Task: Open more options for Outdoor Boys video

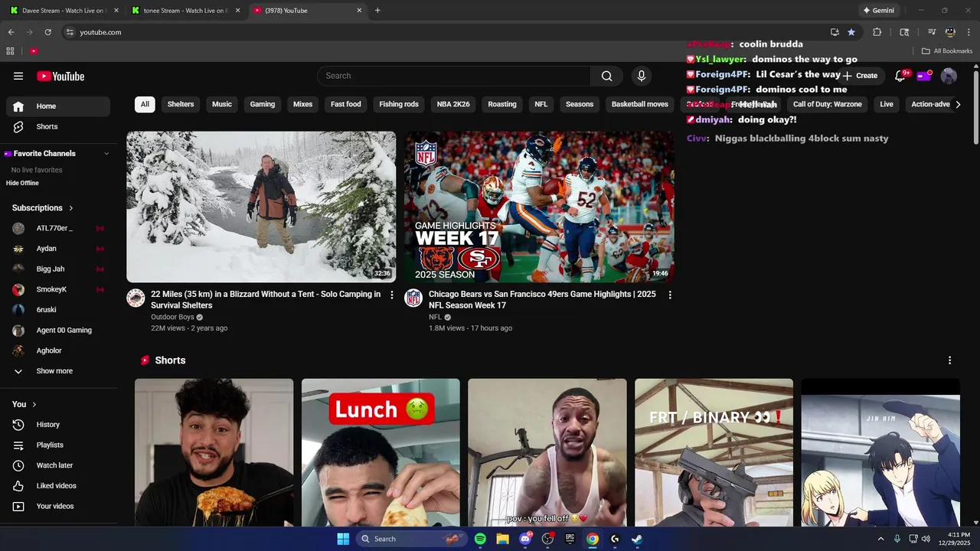Action: 392,295
